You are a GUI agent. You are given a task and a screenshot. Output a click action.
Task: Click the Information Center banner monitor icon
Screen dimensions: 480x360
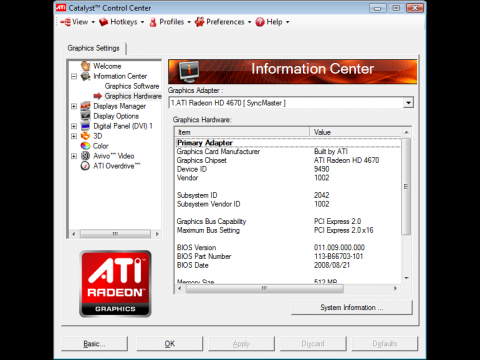pyautogui.click(x=189, y=71)
